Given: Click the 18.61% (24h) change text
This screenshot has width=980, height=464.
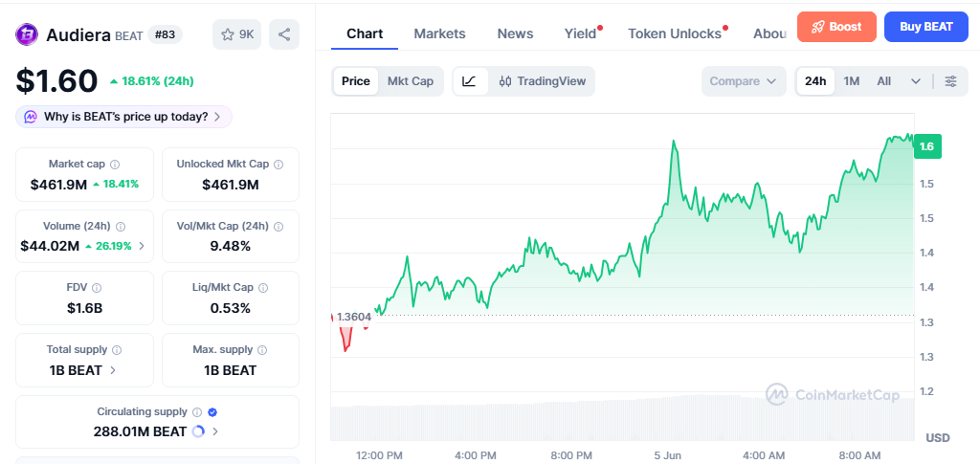Looking at the screenshot, I should (x=152, y=81).
